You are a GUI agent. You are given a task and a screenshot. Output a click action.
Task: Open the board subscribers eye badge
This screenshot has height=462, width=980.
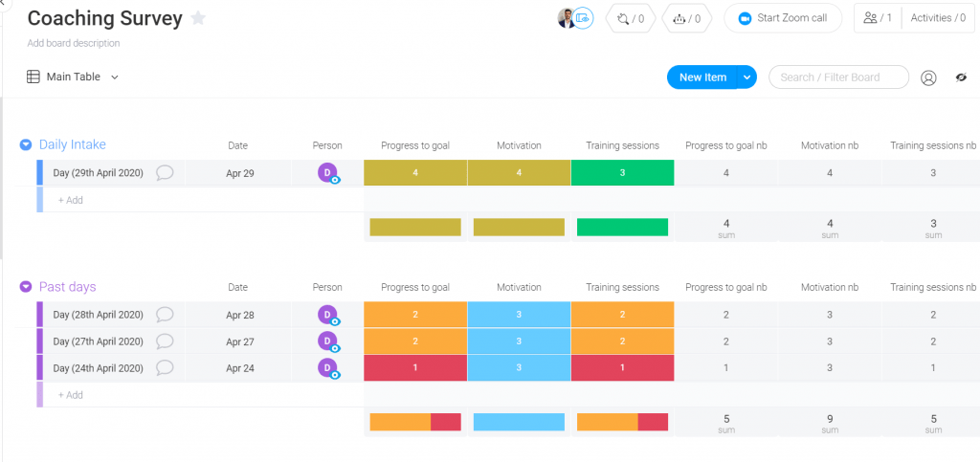coord(583,18)
